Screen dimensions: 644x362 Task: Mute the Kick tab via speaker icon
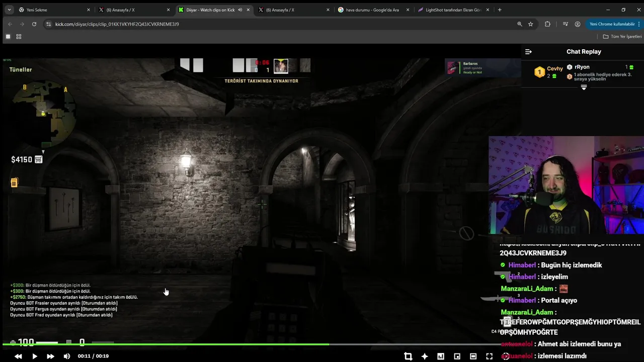click(x=240, y=10)
